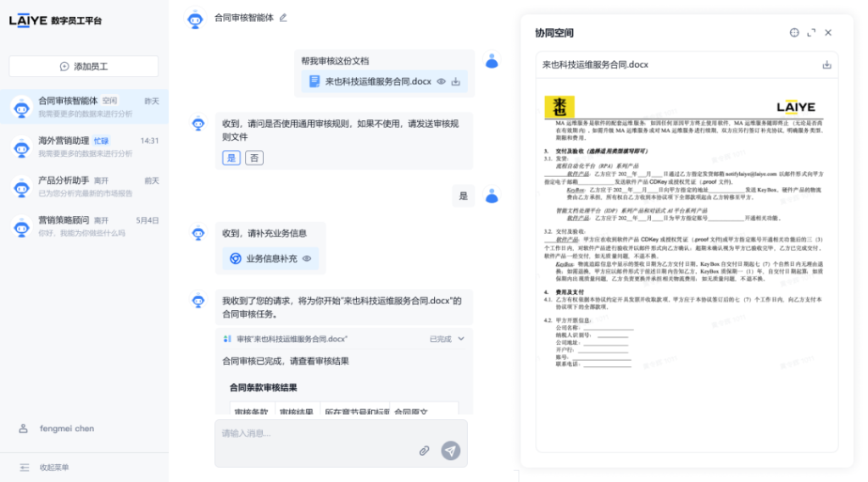Choose 是 to use general review rules
868x482 pixels.
tap(231, 158)
